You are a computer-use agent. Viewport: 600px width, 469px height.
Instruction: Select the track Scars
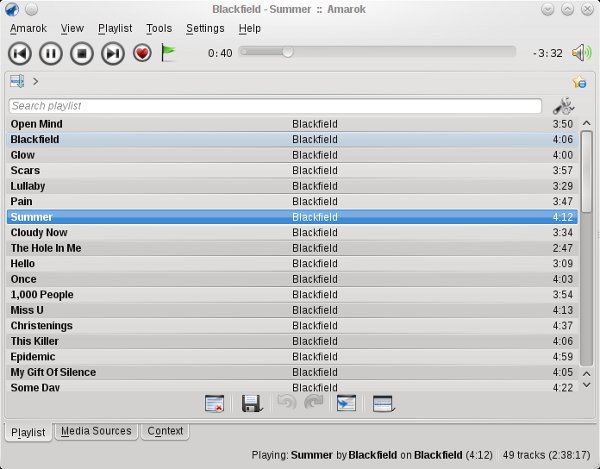coord(292,171)
